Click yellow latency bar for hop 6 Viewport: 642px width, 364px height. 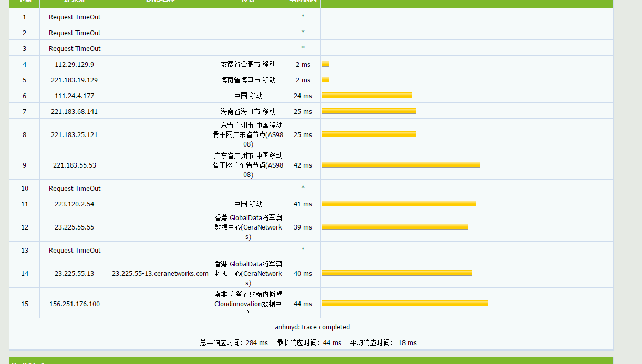coord(367,96)
